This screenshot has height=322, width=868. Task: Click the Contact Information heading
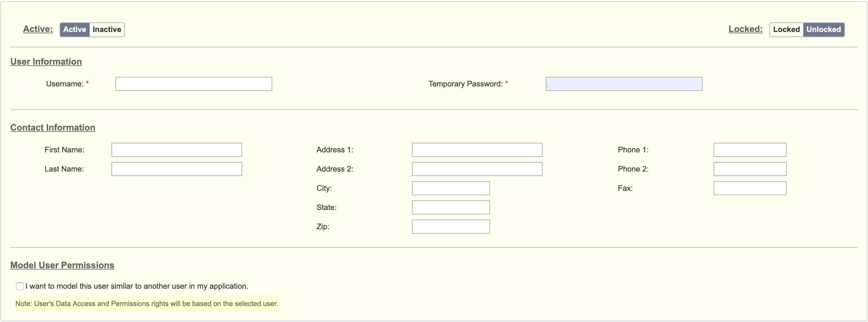pyautogui.click(x=53, y=128)
